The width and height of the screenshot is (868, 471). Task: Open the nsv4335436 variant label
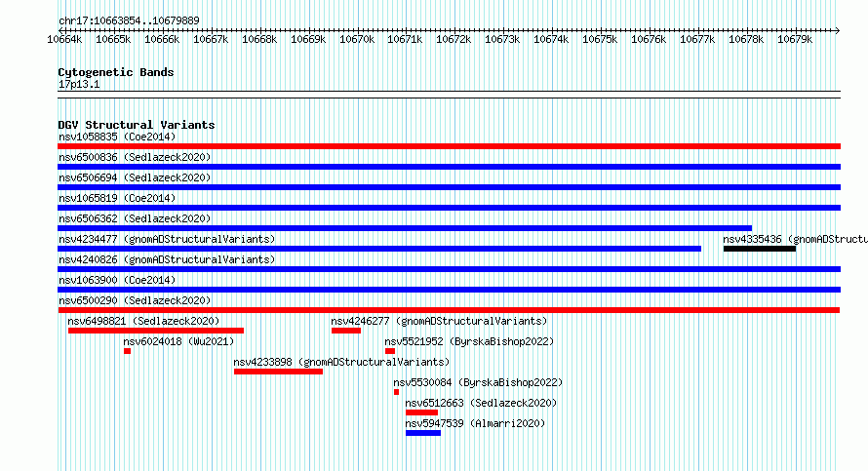(795, 239)
